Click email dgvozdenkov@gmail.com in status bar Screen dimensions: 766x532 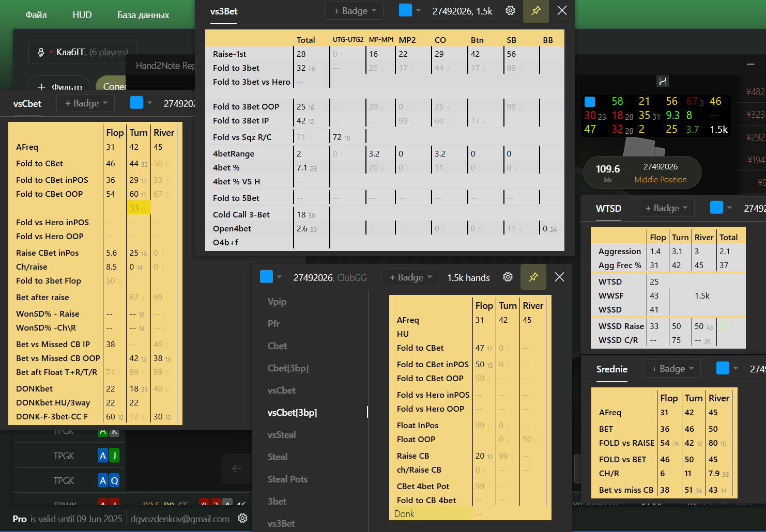(180, 519)
